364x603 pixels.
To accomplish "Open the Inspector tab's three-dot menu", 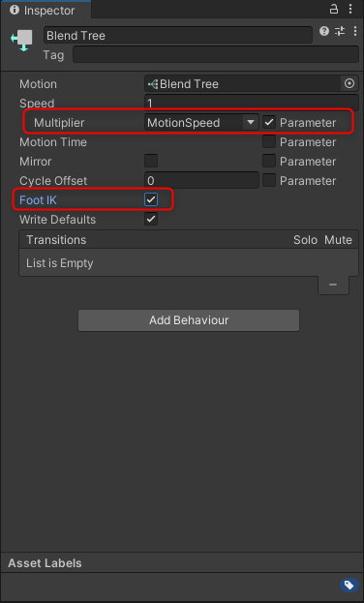I will [x=350, y=10].
